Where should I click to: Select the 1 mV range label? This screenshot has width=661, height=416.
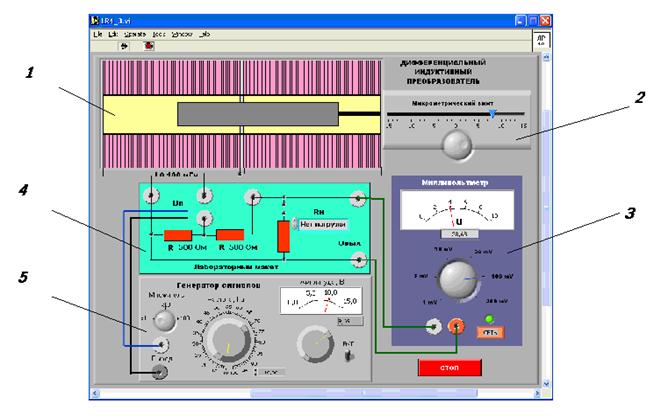[x=430, y=302]
